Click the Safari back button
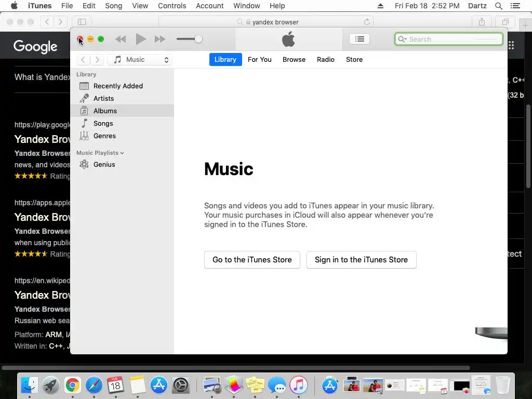This screenshot has width=532, height=399. (x=47, y=22)
